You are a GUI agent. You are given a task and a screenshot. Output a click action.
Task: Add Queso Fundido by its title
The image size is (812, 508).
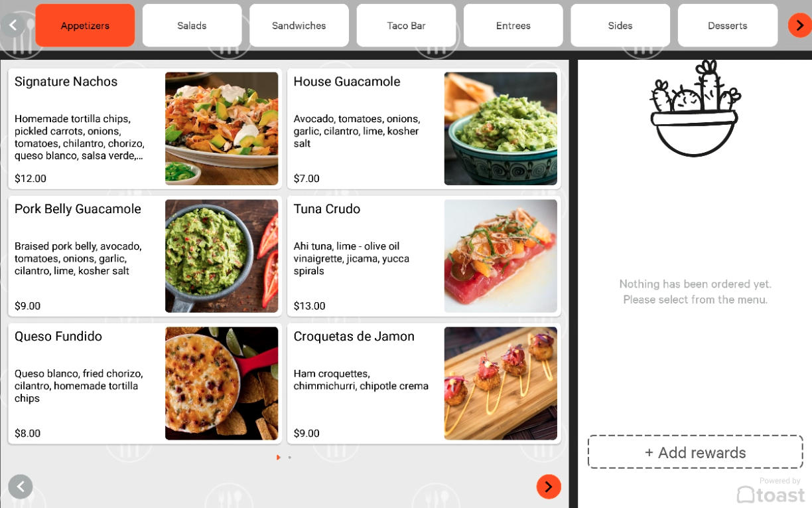pos(58,337)
